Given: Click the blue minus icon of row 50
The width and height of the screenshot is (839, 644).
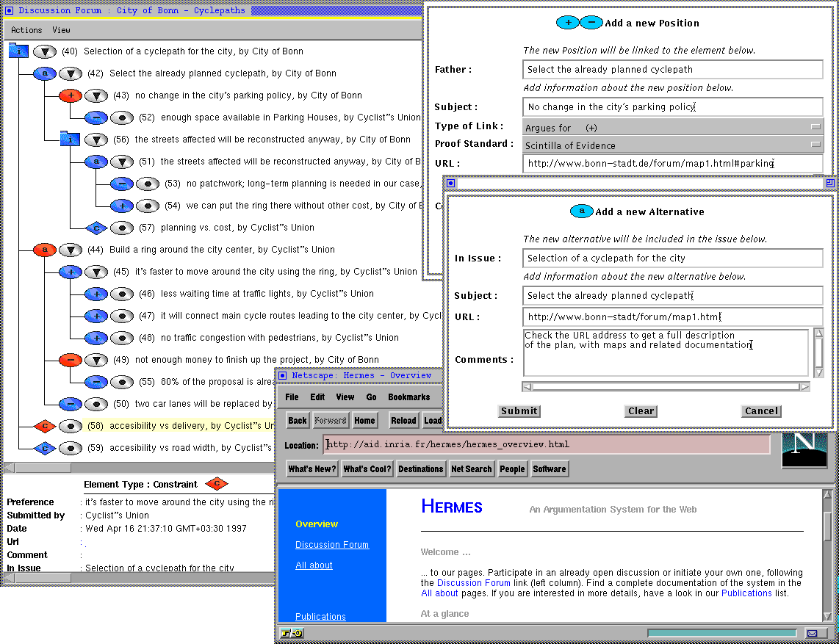Looking at the screenshot, I should pyautogui.click(x=70, y=404).
